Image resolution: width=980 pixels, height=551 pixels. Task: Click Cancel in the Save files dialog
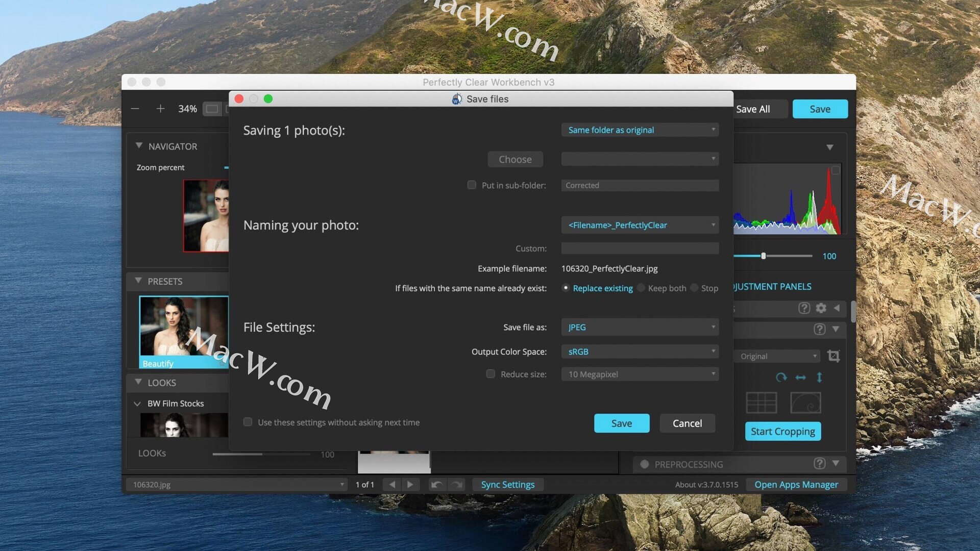687,423
